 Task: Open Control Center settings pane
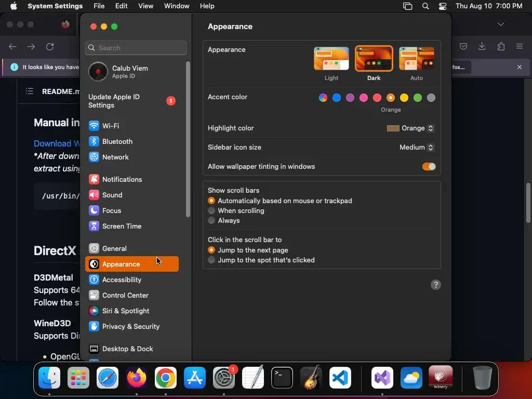coord(131,296)
